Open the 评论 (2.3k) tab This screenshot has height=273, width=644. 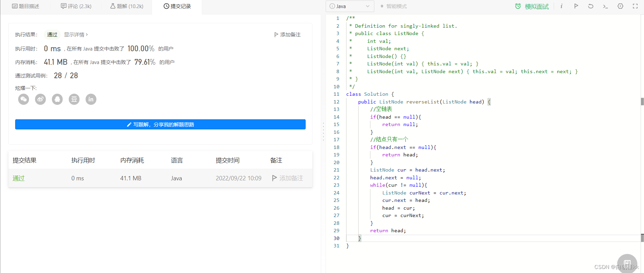pos(76,6)
